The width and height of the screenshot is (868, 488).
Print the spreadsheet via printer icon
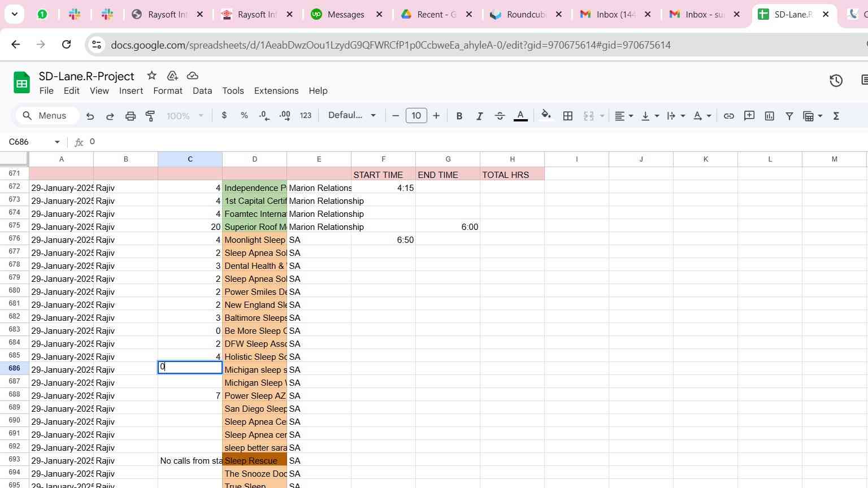131,116
